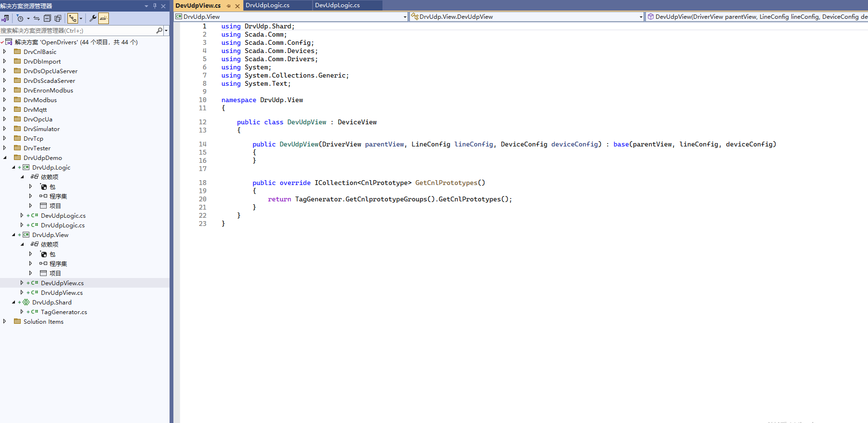Click the pending changes filter clock icon
This screenshot has height=423, width=868.
[20, 18]
